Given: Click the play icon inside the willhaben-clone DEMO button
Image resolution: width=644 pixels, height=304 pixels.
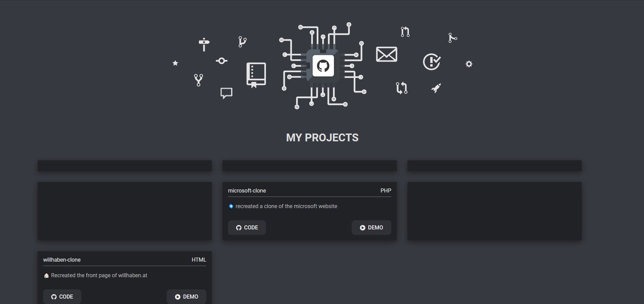Looking at the screenshot, I should 178,297.
